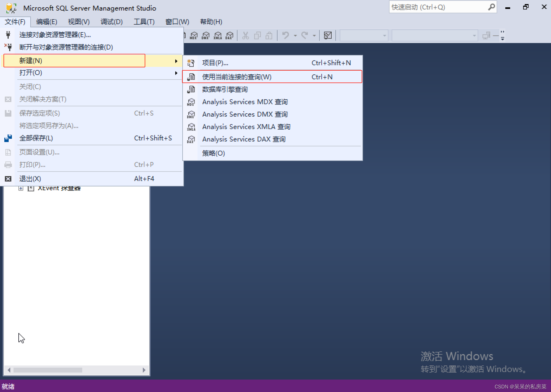This screenshot has width=551, height=392.
Task: Choose Analysis Services DAX 查询
Action: tap(272, 139)
